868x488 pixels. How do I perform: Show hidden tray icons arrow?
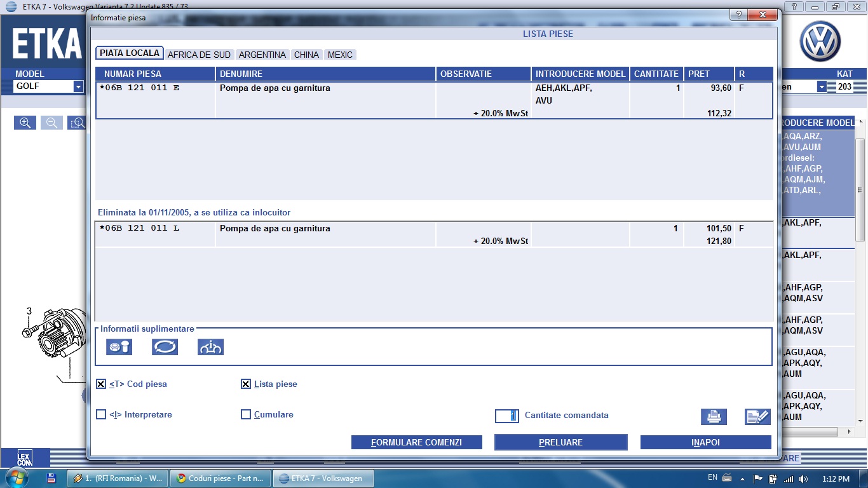[742, 478]
